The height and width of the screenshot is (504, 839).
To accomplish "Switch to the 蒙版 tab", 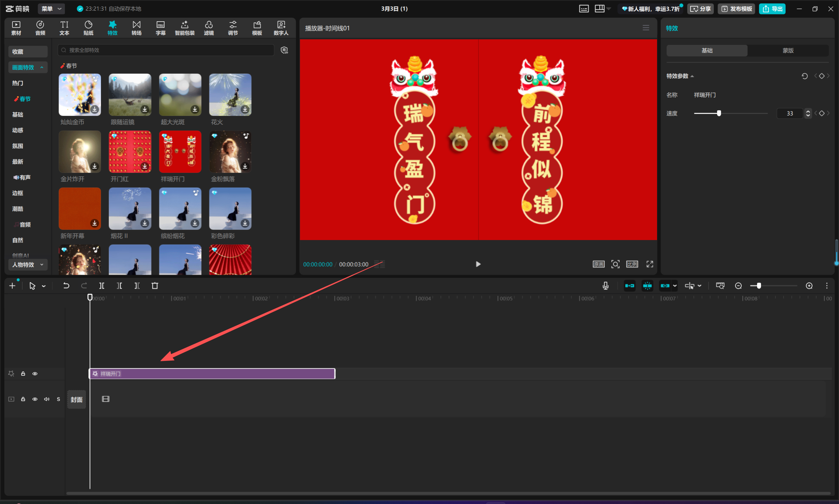I will (x=788, y=51).
